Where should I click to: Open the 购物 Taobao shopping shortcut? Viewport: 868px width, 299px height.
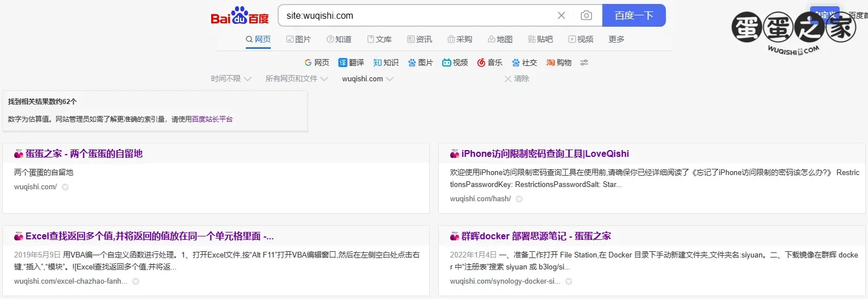point(559,63)
